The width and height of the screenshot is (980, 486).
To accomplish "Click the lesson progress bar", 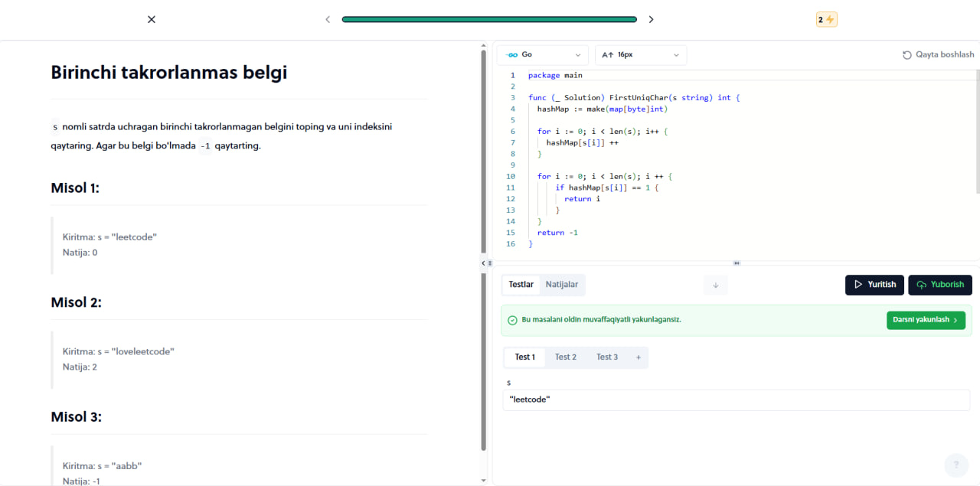I will click(x=489, y=19).
